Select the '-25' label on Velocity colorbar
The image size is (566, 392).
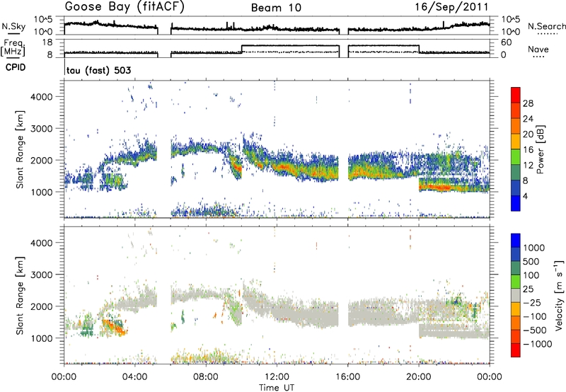point(532,303)
